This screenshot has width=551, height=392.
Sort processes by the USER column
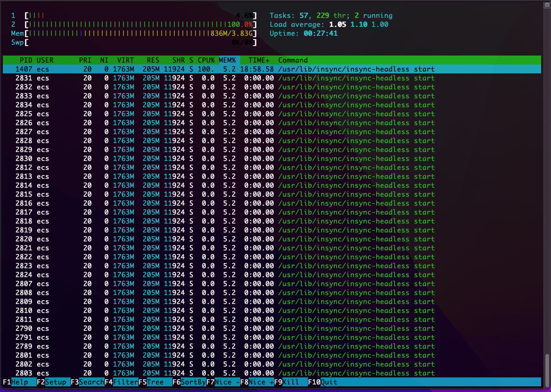tap(45, 60)
